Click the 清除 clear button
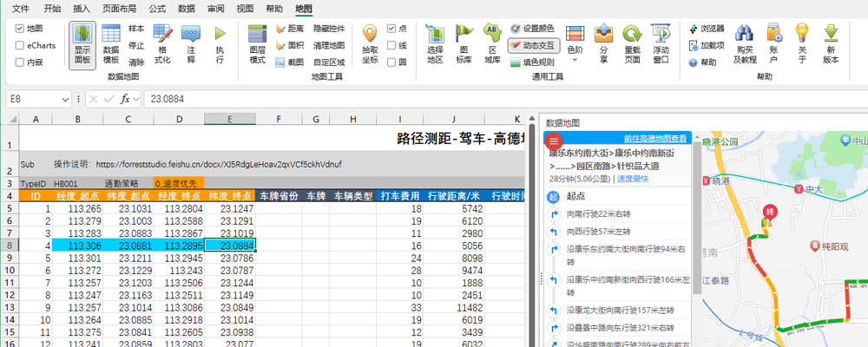This screenshot has width=868, height=347. [x=136, y=62]
